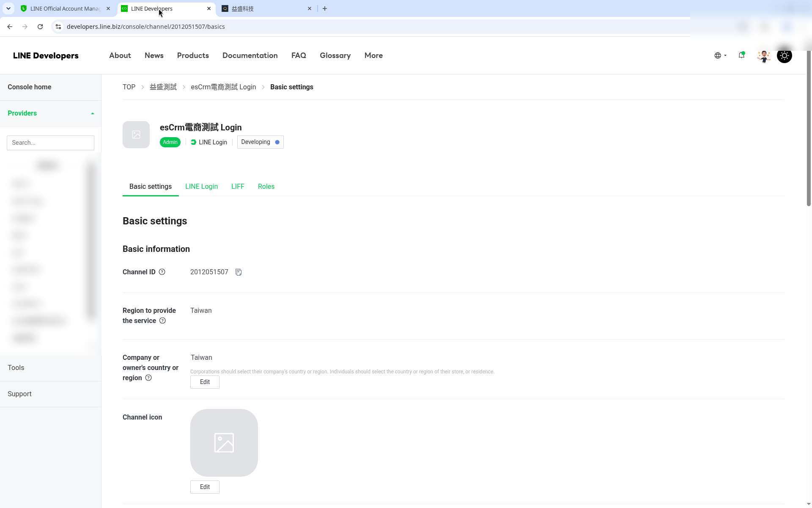Image resolution: width=812 pixels, height=508 pixels.
Task: Open the notifications bell
Action: click(x=741, y=55)
